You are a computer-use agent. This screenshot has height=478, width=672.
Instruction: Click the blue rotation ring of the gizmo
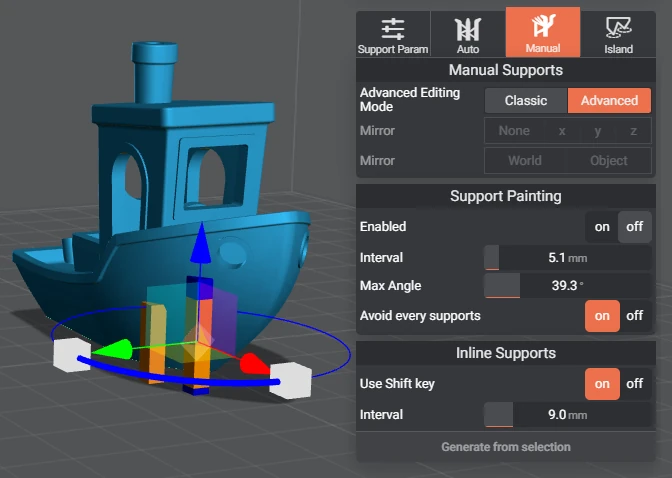pyautogui.click(x=178, y=377)
